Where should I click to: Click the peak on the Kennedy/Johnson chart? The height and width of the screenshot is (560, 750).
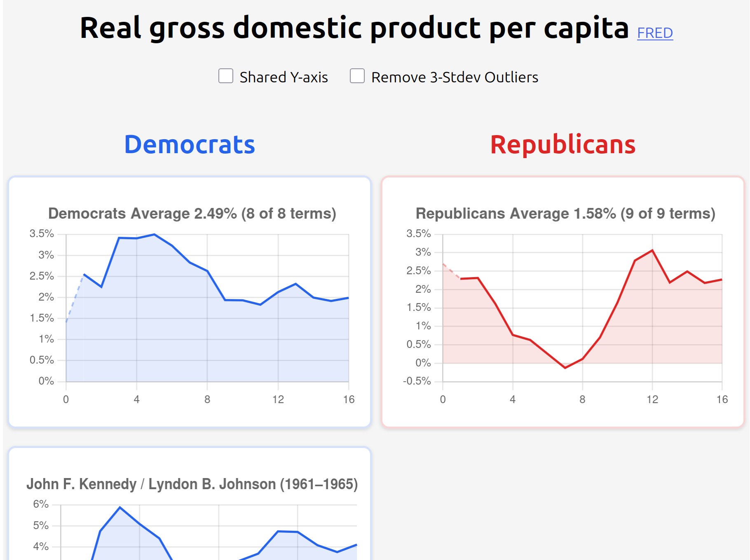[x=120, y=506]
